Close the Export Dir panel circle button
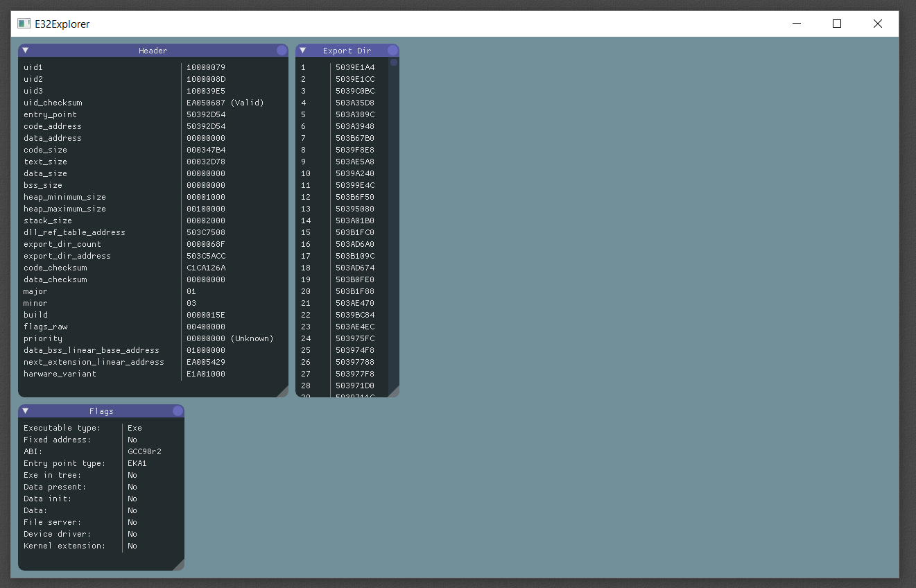 click(x=392, y=50)
